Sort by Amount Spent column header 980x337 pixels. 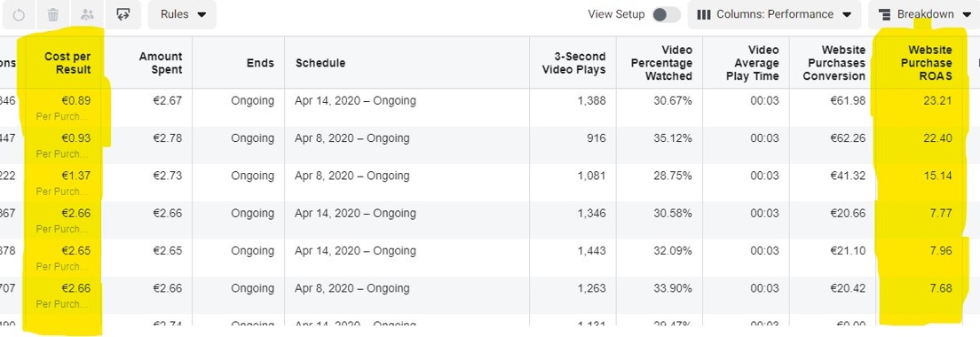tap(161, 63)
